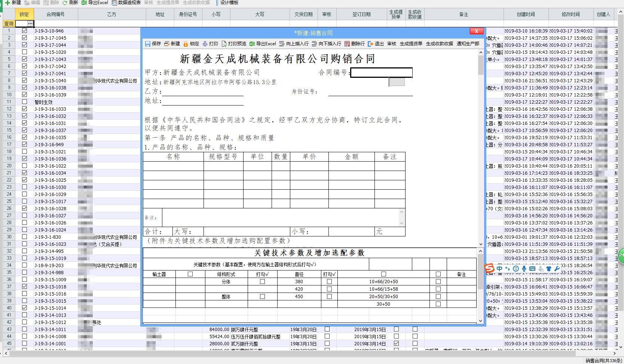The width and height of the screenshot is (624, 364).
Task: Toggle 生成提货单 checkbox for J-19-3-14-1001
Action: click(x=396, y=343)
